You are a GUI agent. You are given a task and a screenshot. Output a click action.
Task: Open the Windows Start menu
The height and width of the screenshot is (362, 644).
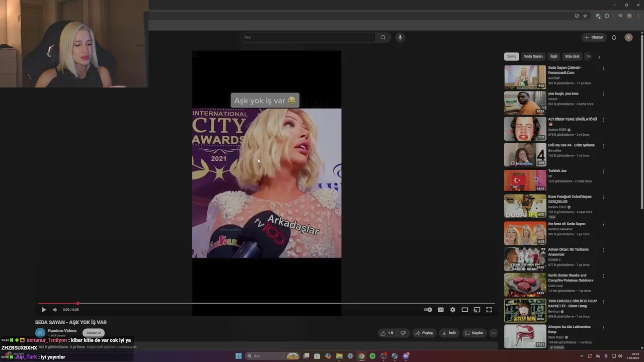(x=238, y=356)
